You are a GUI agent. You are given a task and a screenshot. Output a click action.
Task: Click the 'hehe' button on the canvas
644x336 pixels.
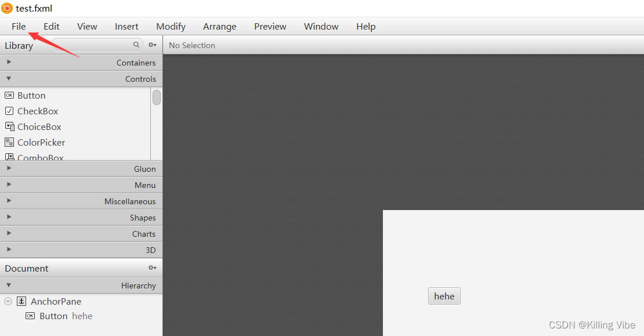(444, 296)
